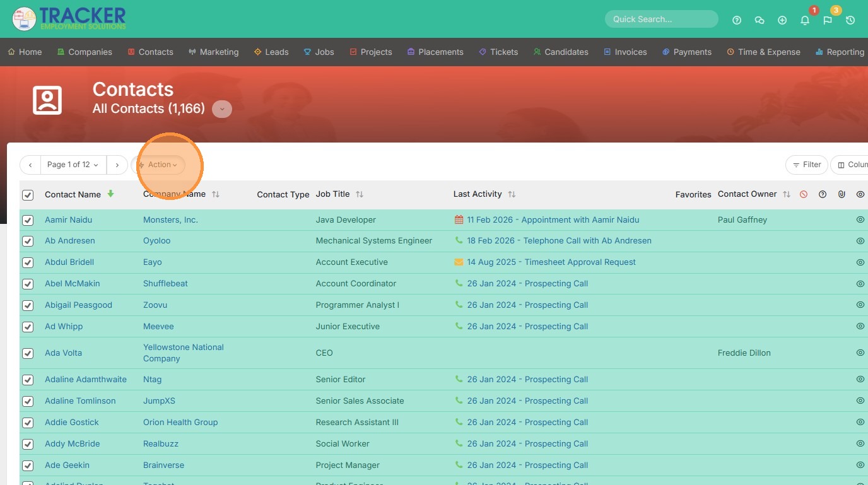This screenshot has width=868, height=485.
Task: Open the Orion Health Group company link
Action: [x=180, y=423]
